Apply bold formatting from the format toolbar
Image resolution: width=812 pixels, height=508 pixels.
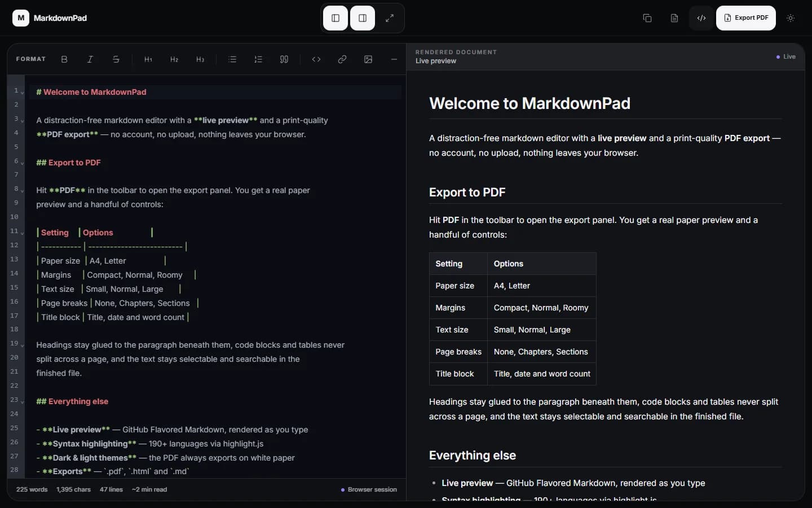pos(64,59)
